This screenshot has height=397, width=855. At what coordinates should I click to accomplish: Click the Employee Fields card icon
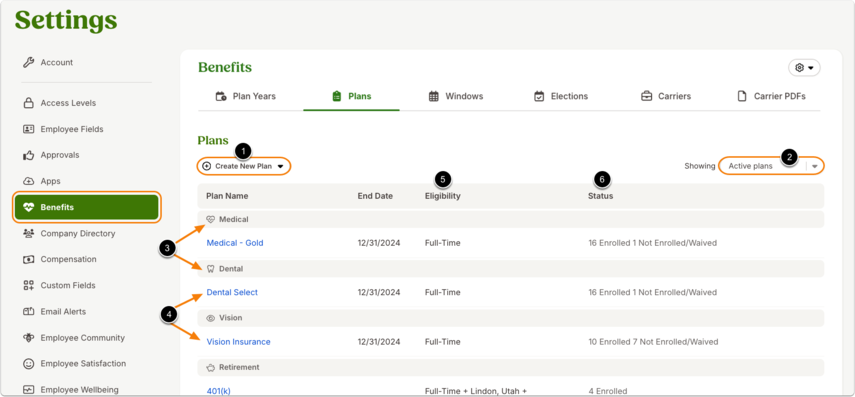click(28, 129)
